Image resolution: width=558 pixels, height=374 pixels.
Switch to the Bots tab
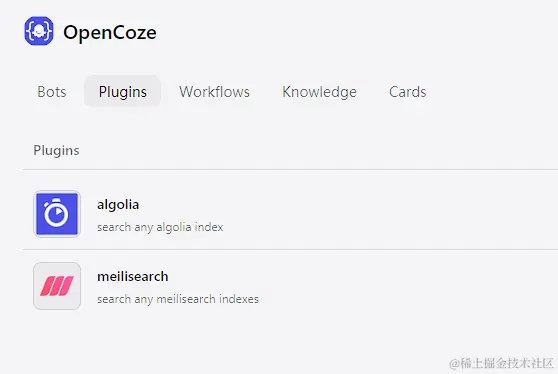tap(52, 92)
